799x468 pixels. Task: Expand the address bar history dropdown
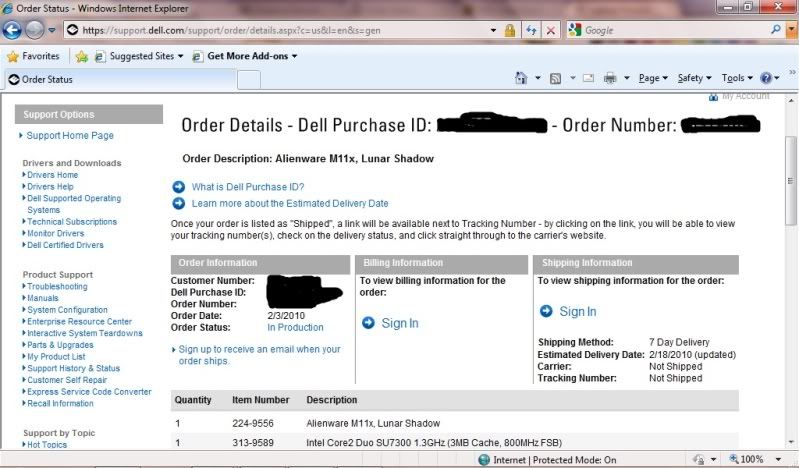[x=493, y=31]
